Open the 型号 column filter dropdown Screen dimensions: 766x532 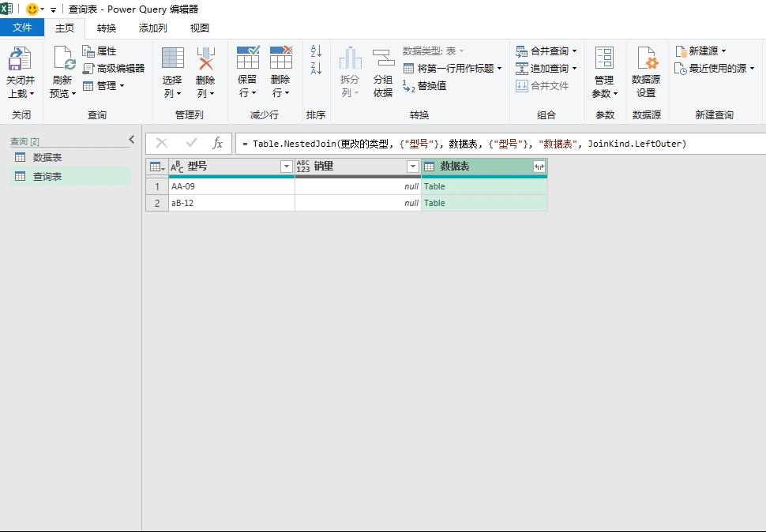287,167
